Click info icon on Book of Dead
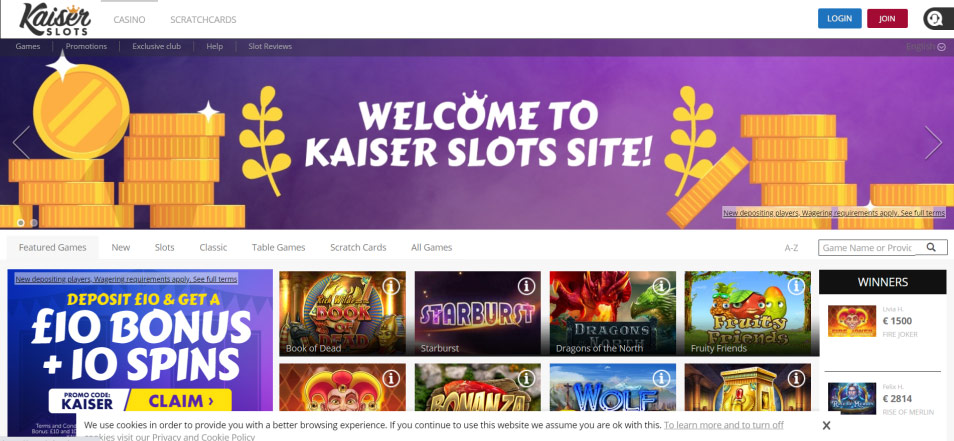 (x=391, y=286)
